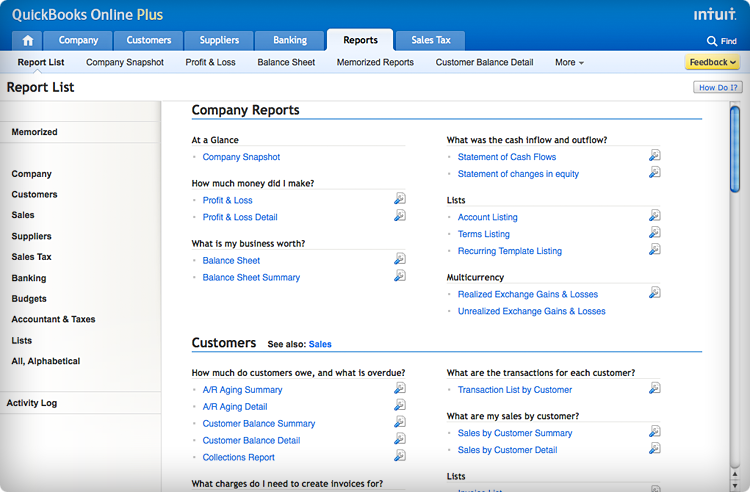Open the Feedback dropdown button

712,62
